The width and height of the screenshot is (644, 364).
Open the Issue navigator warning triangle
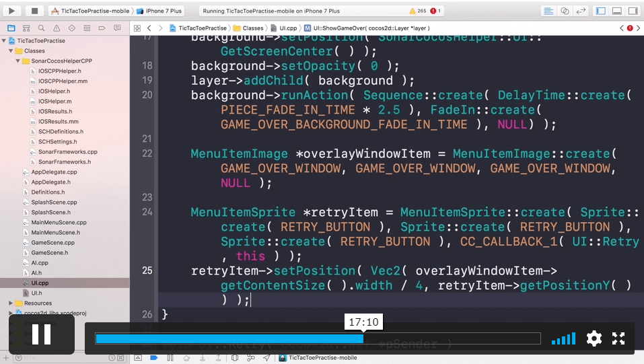57,28
